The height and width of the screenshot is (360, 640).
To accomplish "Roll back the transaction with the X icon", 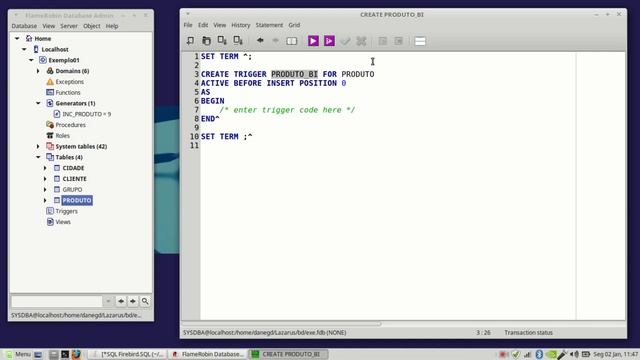I will pyautogui.click(x=361, y=41).
